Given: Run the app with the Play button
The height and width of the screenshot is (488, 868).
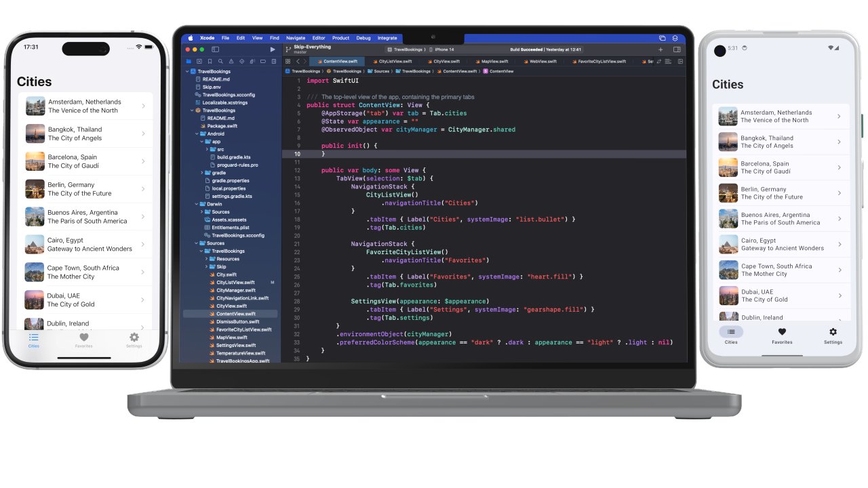Looking at the screenshot, I should pos(272,50).
